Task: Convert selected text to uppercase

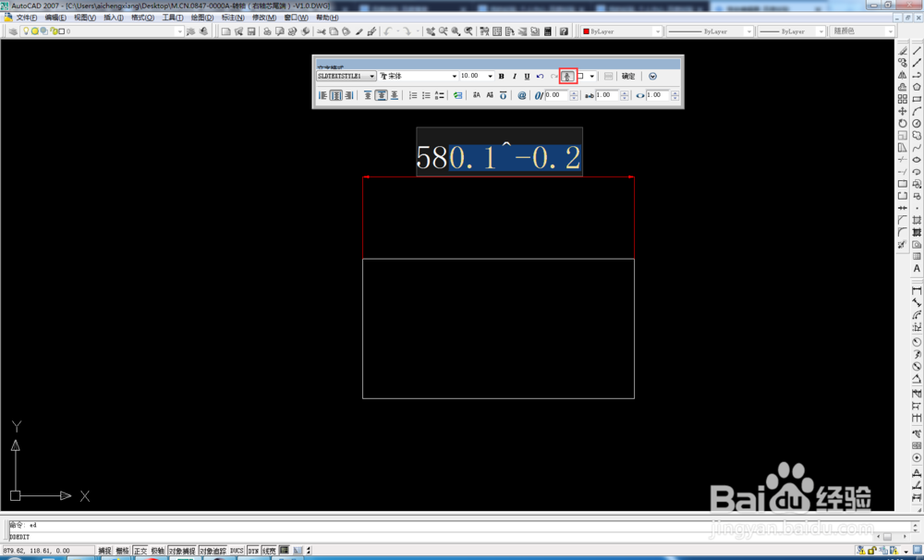Action: coord(477,95)
